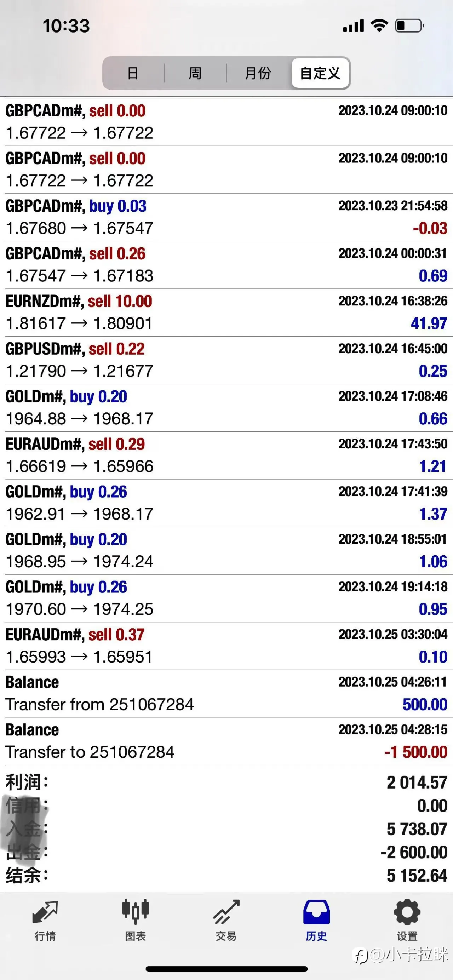Tap the cellular signal bars icon

pyautogui.click(x=353, y=26)
